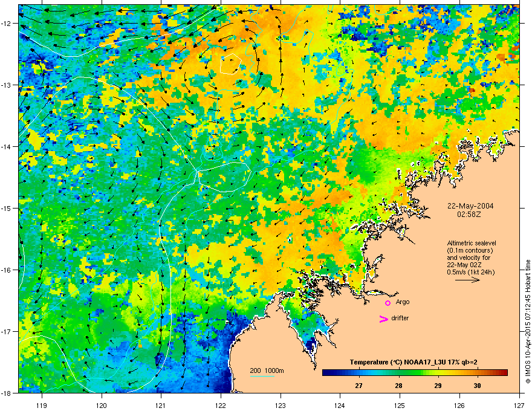The height and width of the screenshot is (411, 532).
Task: Click the Temperature NOAA17_L3U color bar title
Action: pyautogui.click(x=414, y=362)
